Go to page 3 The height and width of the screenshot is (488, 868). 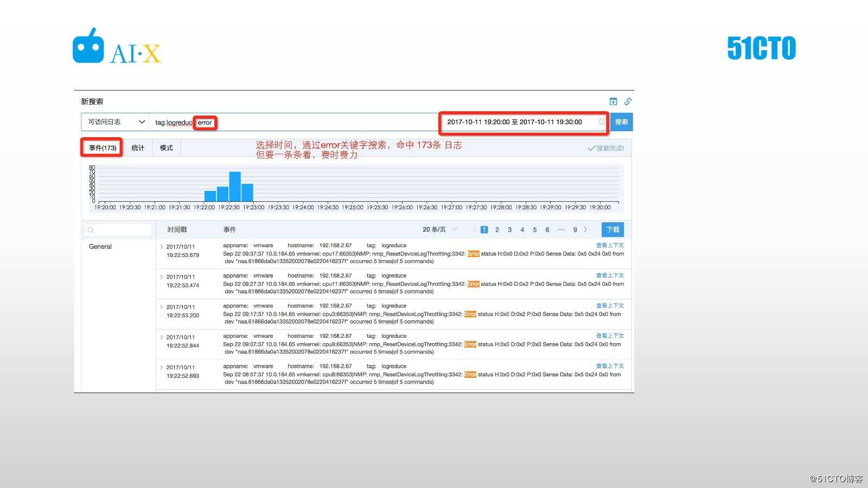pos(509,229)
